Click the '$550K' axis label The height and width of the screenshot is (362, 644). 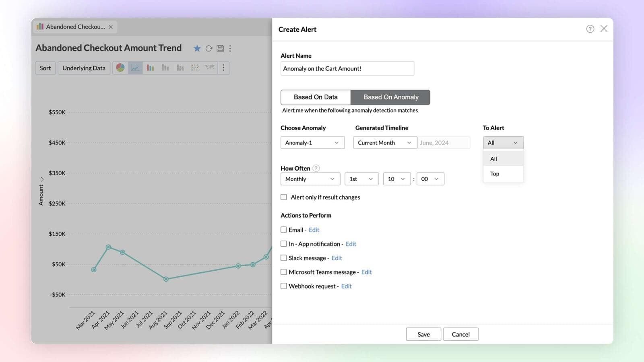point(57,112)
